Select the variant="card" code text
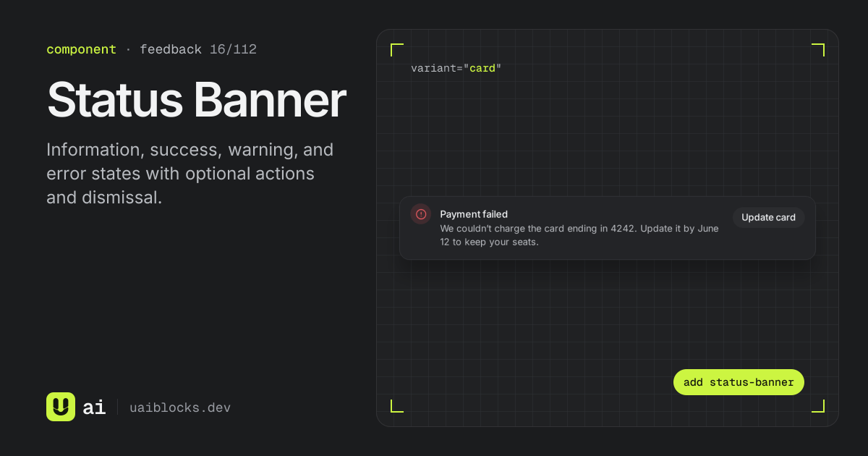 coord(456,68)
